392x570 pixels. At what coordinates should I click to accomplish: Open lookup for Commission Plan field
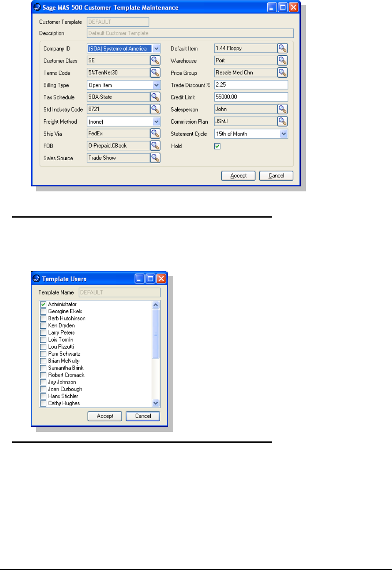tap(283, 121)
